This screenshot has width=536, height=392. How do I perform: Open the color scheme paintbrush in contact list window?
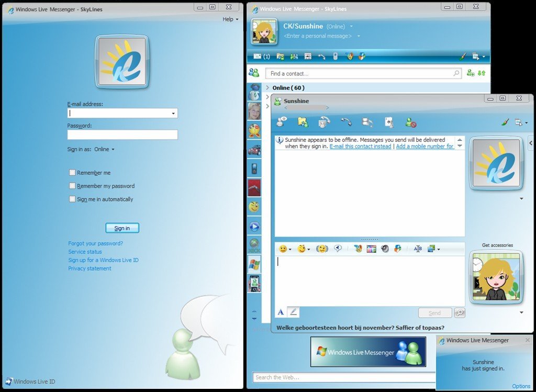click(x=463, y=57)
